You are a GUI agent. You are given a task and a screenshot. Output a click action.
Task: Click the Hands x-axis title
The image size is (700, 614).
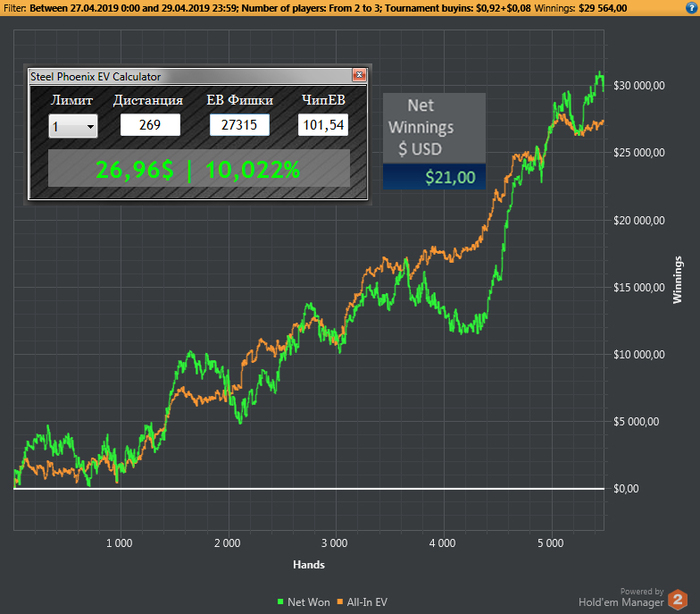tap(309, 564)
